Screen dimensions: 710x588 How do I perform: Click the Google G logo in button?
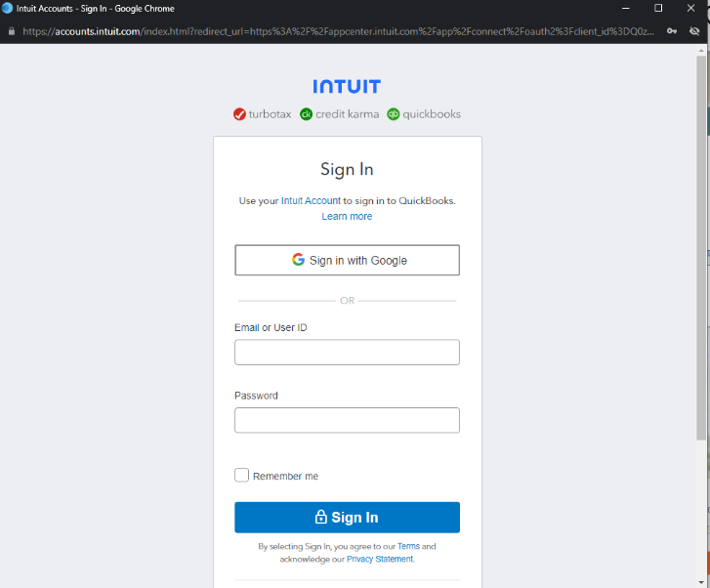298,260
